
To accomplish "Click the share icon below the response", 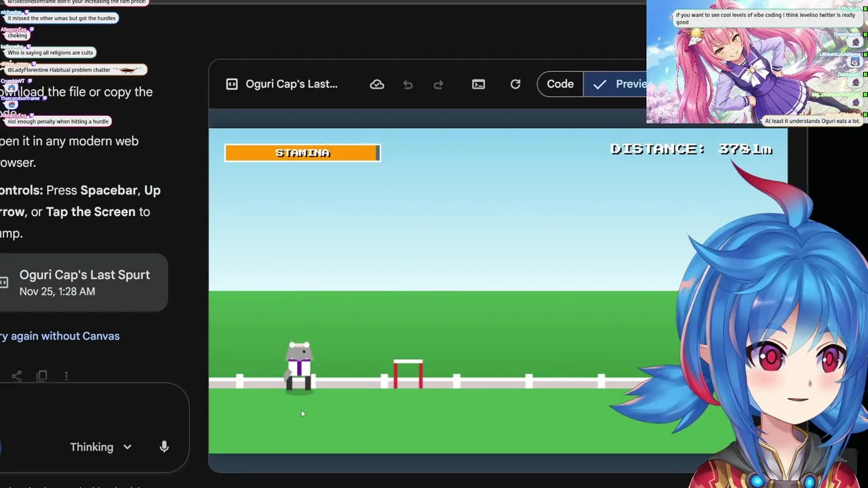I will pos(16,375).
